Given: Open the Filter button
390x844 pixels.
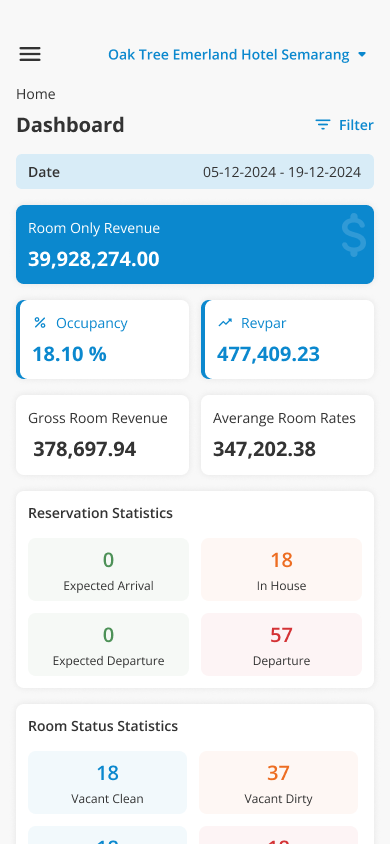Looking at the screenshot, I should 344,125.
